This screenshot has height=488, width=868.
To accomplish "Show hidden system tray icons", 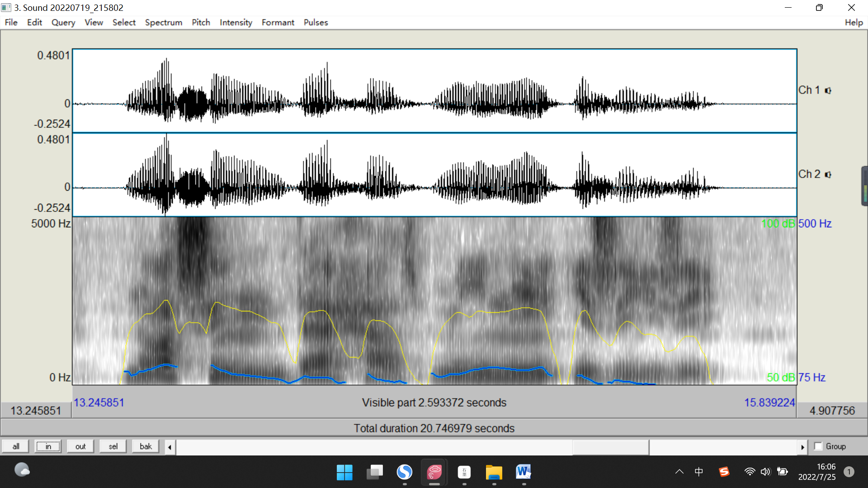I will (x=679, y=472).
